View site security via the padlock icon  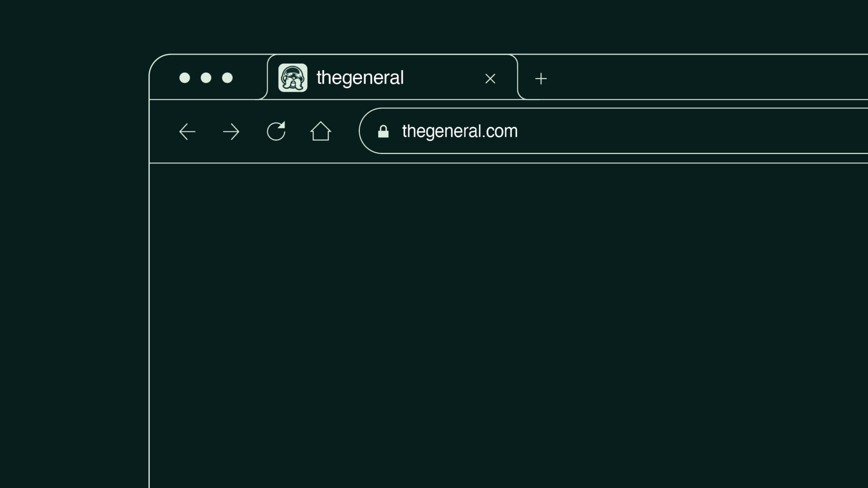pyautogui.click(x=383, y=131)
